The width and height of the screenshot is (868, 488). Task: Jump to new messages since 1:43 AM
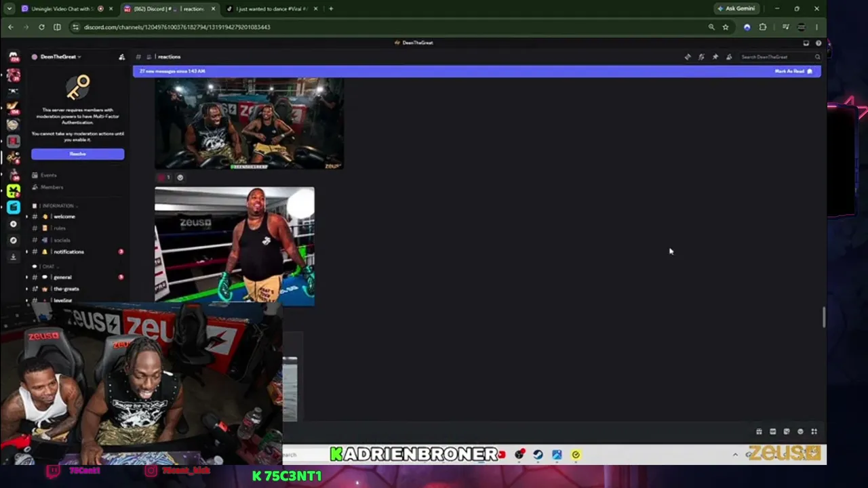click(172, 71)
